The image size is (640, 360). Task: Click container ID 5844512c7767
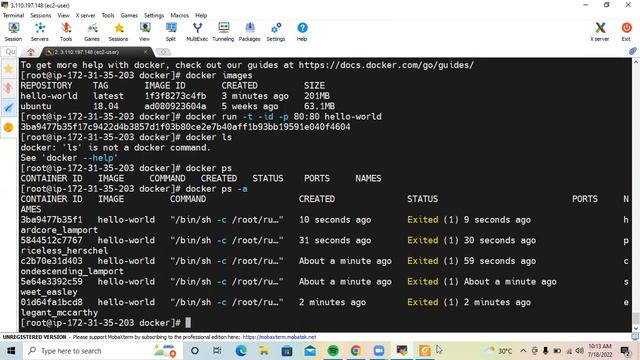pyautogui.click(x=51, y=240)
